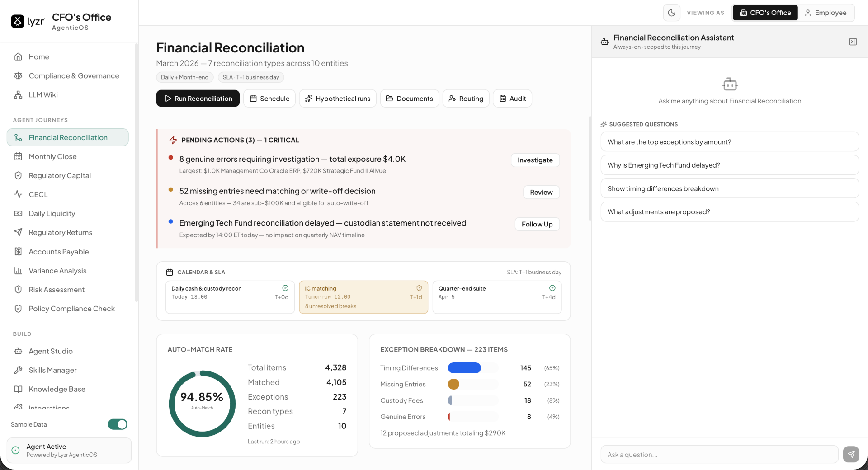The height and width of the screenshot is (470, 868).
Task: Click the CECL activity pulse icon
Action: pos(18,194)
